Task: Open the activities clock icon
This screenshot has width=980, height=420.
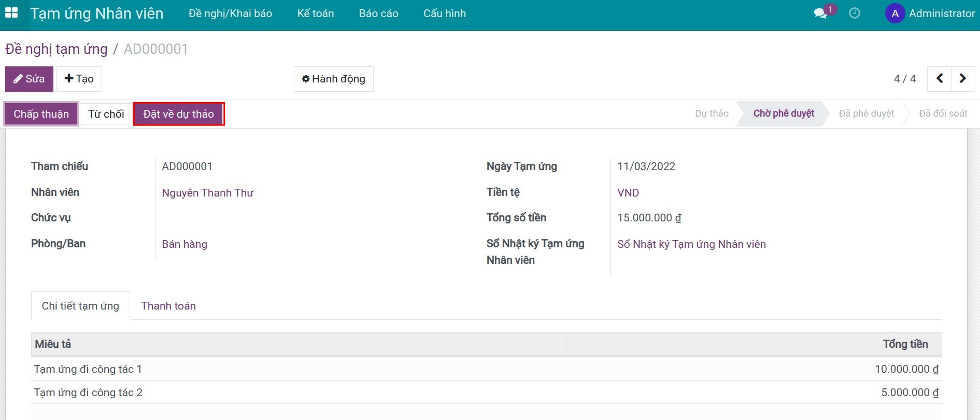Action: (855, 13)
